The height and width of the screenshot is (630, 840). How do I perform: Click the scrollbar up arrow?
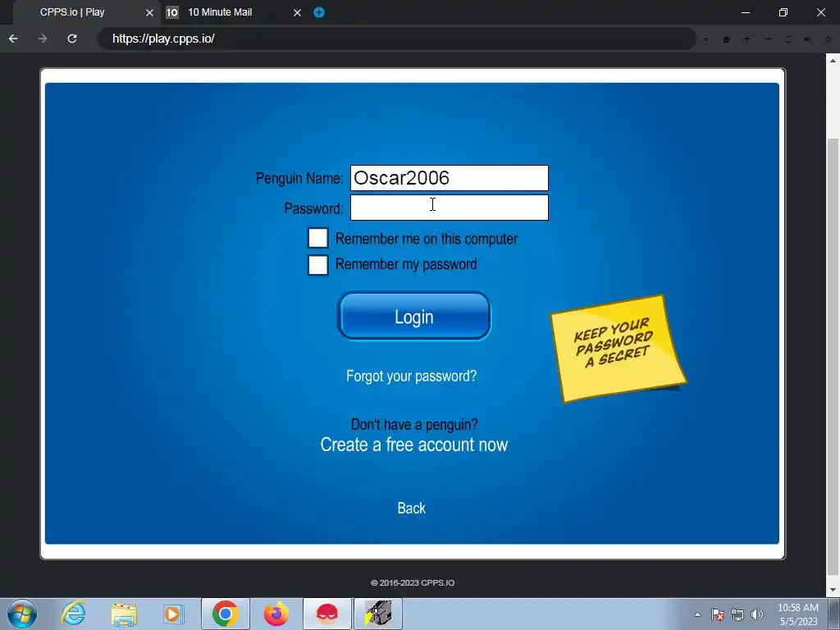pos(833,61)
